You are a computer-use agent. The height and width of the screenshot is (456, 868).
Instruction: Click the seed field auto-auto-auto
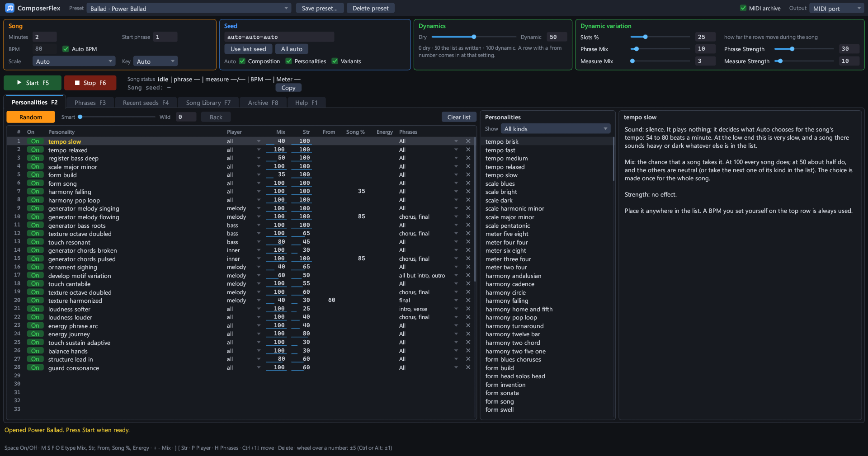tap(279, 37)
